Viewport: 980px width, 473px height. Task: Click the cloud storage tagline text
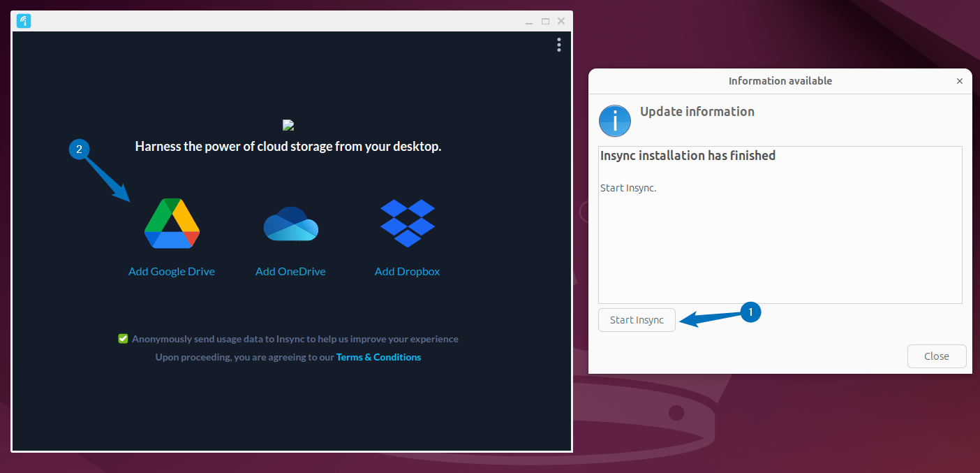click(288, 146)
